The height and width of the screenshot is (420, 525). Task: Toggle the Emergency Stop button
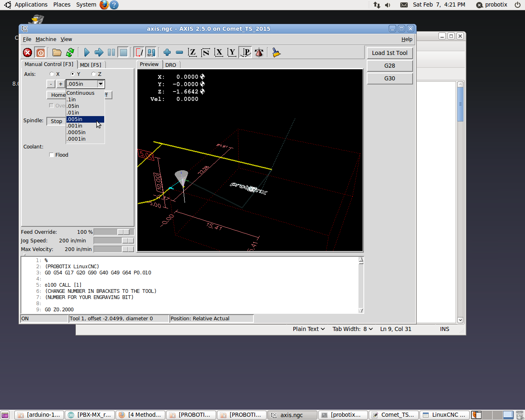[27, 52]
